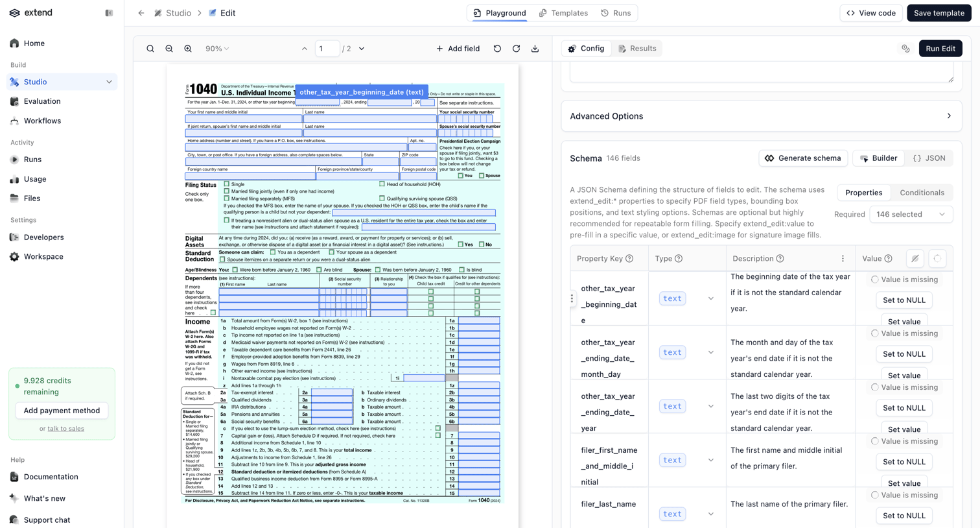980x528 pixels.
Task: Click the slashed icon button beside Value header
Action: pyautogui.click(x=915, y=259)
